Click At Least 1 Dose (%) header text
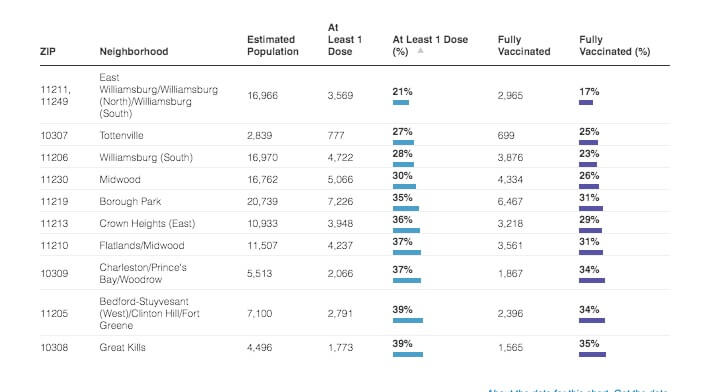Viewport: 723px width, 392px height. (430, 45)
